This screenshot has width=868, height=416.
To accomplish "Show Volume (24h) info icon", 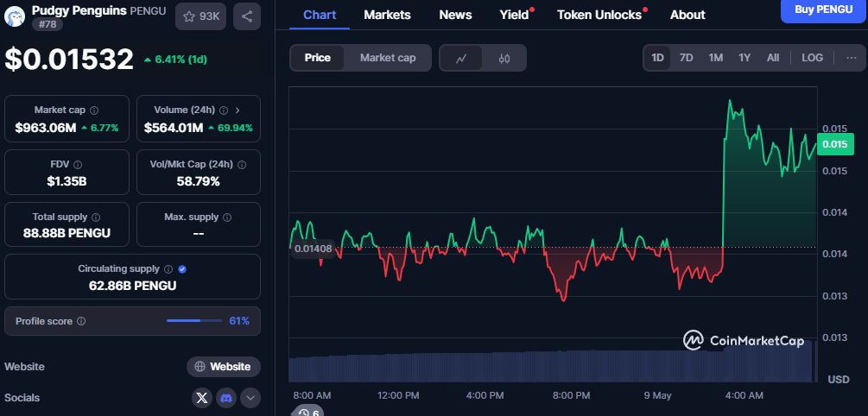I will 224,110.
